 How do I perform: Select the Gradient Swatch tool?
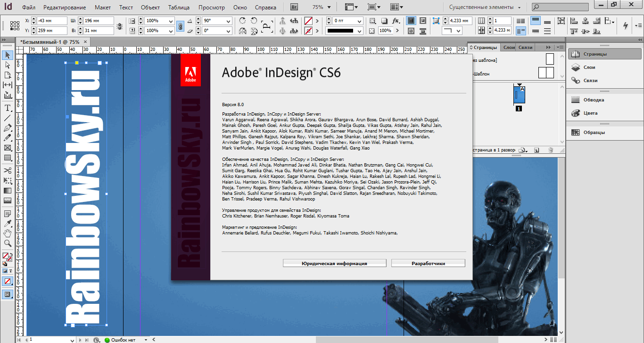(8, 191)
